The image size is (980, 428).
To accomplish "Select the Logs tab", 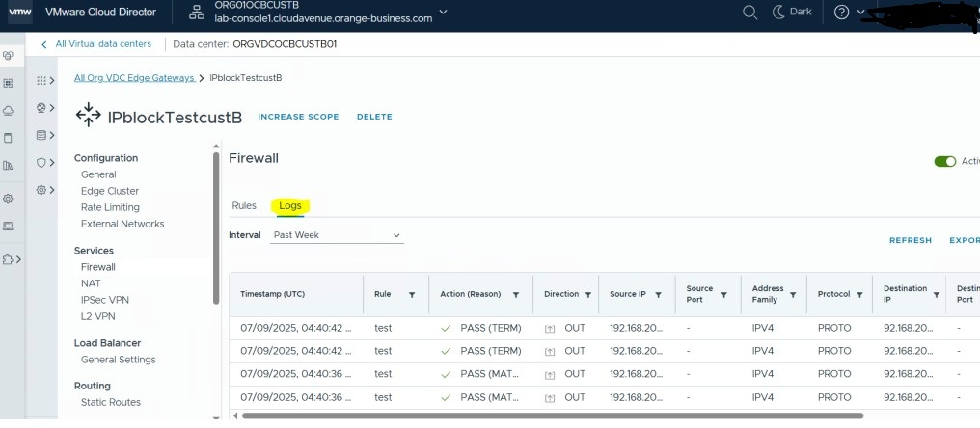I will [289, 205].
